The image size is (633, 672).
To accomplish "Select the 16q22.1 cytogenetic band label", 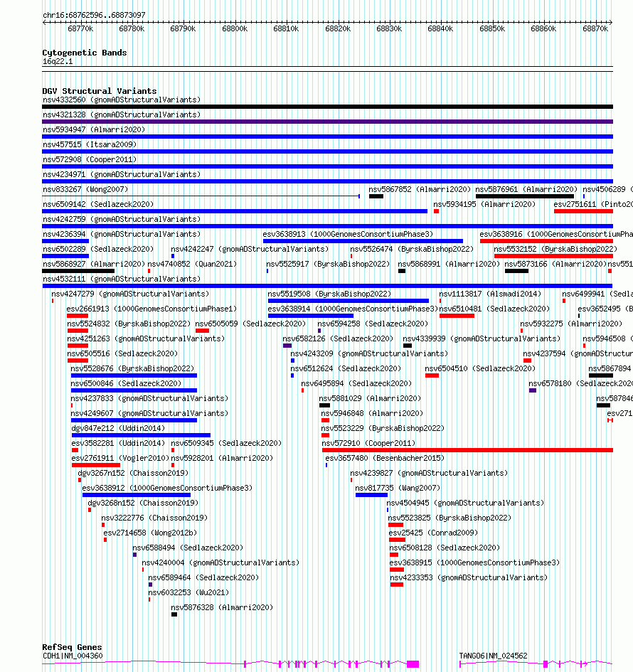I will (x=58, y=62).
